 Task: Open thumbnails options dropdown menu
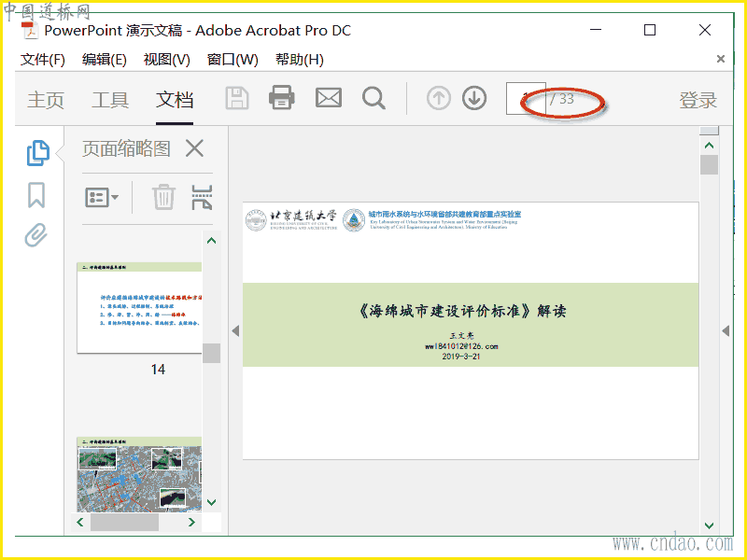click(x=102, y=197)
